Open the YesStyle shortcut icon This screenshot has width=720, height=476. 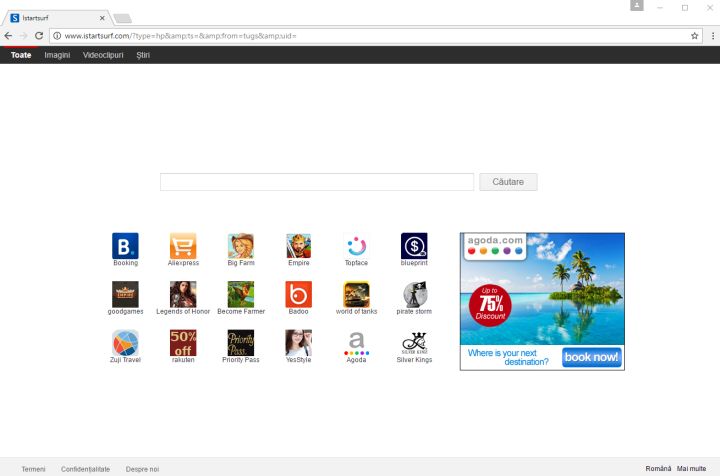tap(298, 343)
